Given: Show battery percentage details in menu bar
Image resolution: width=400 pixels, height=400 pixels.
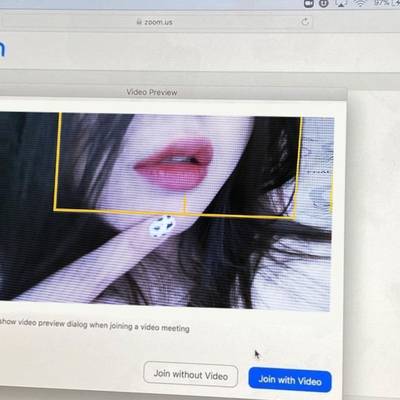Looking at the screenshot, I should pyautogui.click(x=382, y=3).
